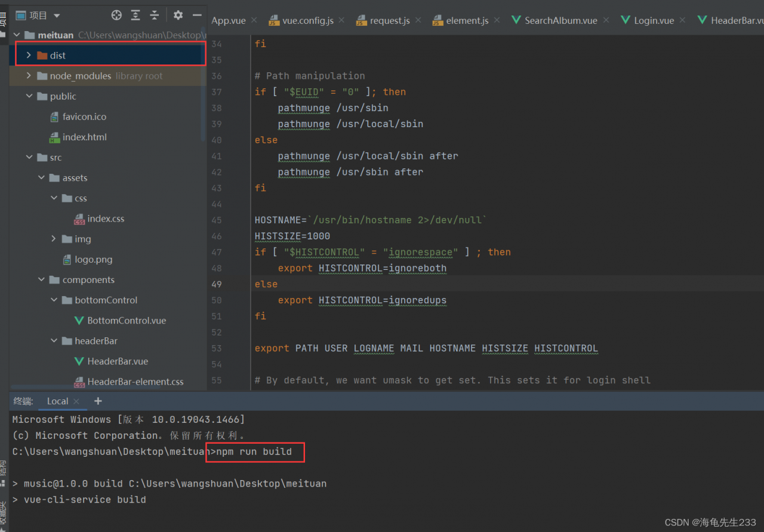
Task: Click the collapse all icon in project toolbar
Action: click(155, 16)
